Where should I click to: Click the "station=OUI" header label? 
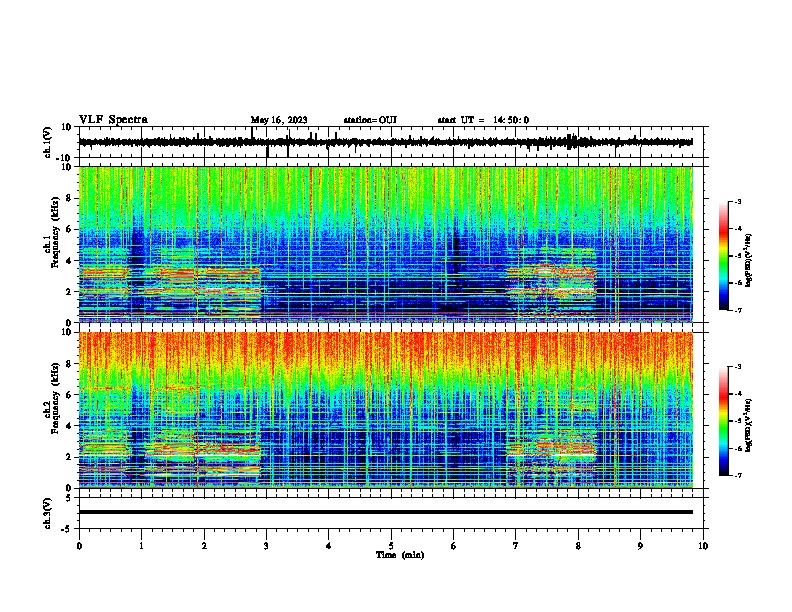(370, 120)
